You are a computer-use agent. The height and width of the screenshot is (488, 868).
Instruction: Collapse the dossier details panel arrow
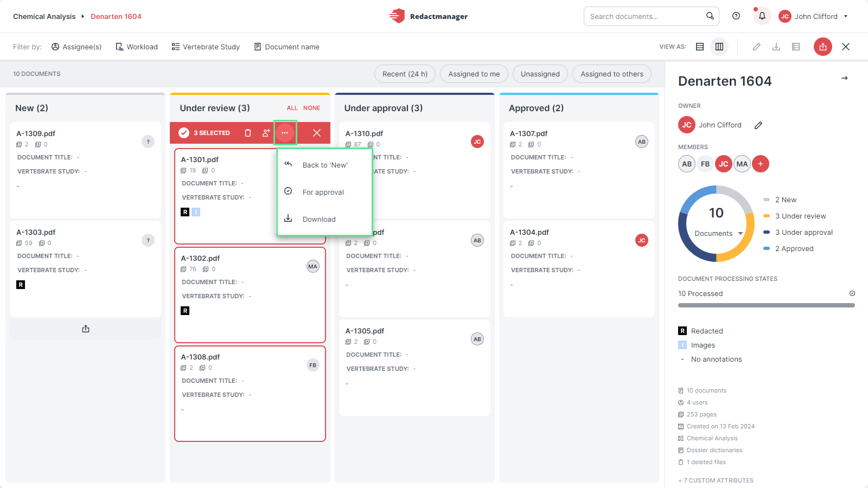(x=845, y=78)
